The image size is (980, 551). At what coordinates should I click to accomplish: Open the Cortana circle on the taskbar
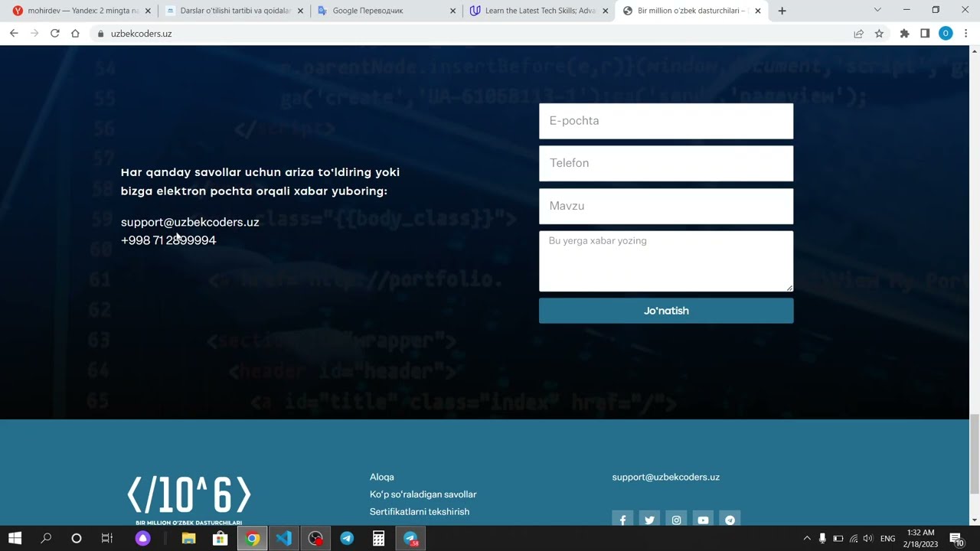(77, 539)
